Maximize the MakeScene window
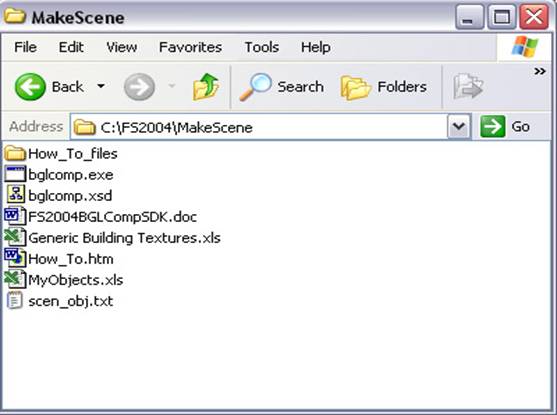This screenshot has width=557, height=415. 502,17
